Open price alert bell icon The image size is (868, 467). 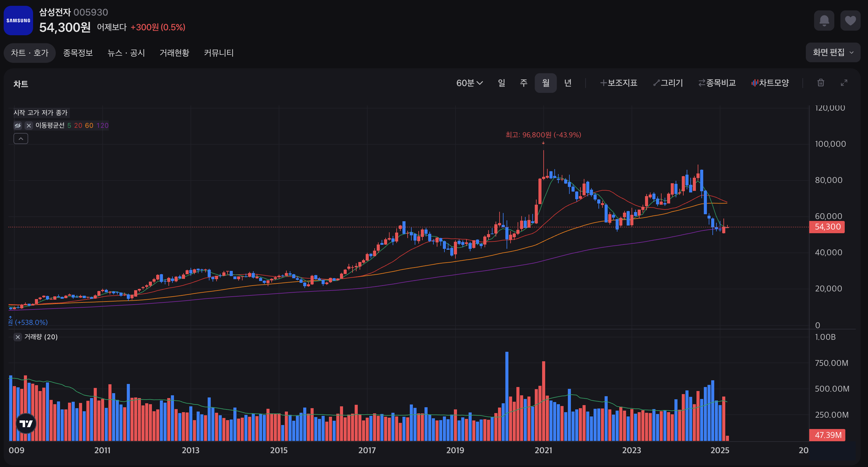[824, 21]
